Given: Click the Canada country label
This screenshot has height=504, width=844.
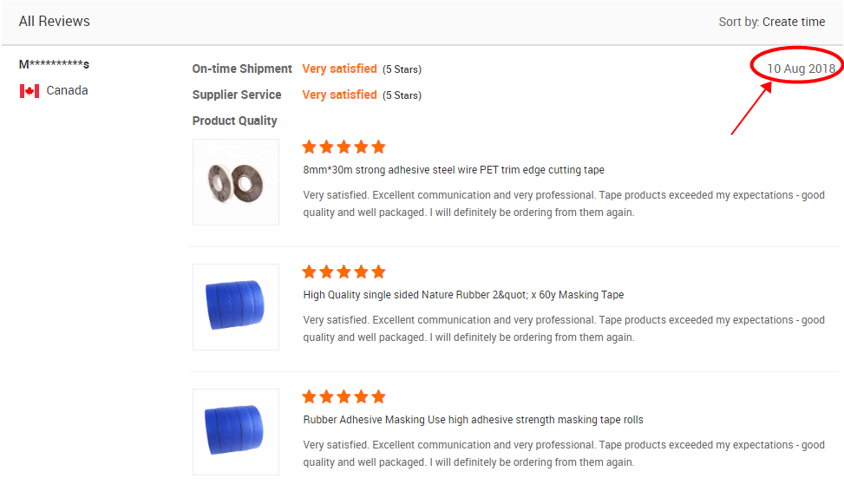Looking at the screenshot, I should click(x=67, y=91).
